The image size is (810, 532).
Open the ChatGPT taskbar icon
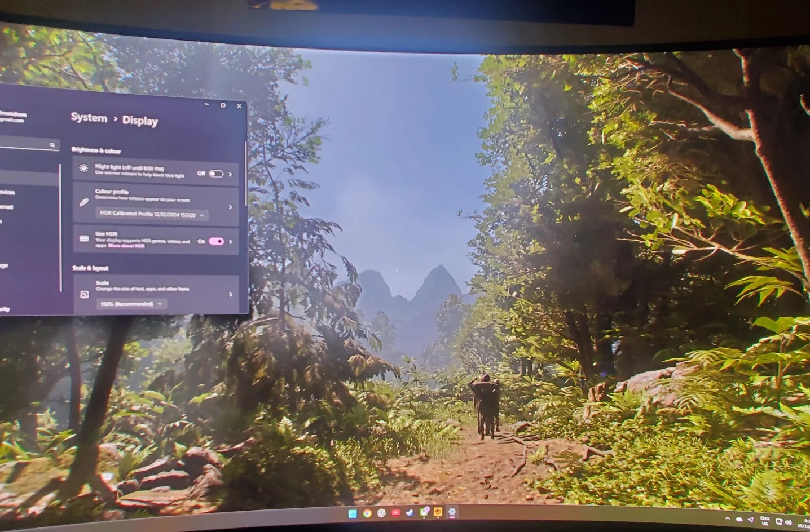[381, 513]
